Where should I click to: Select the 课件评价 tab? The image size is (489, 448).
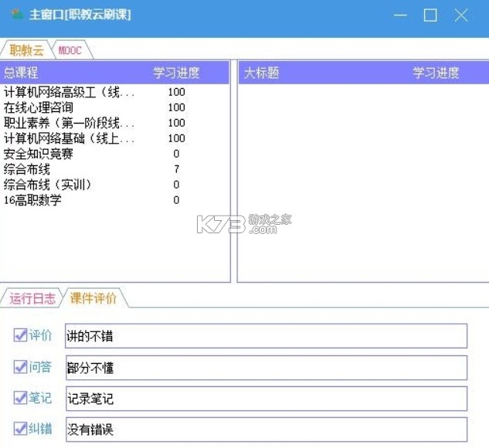coord(93,298)
